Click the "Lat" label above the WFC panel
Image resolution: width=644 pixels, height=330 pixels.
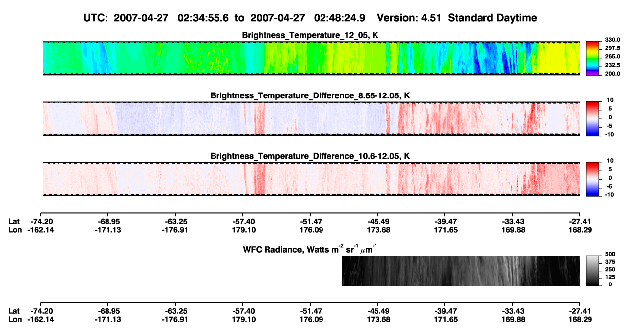point(15,221)
